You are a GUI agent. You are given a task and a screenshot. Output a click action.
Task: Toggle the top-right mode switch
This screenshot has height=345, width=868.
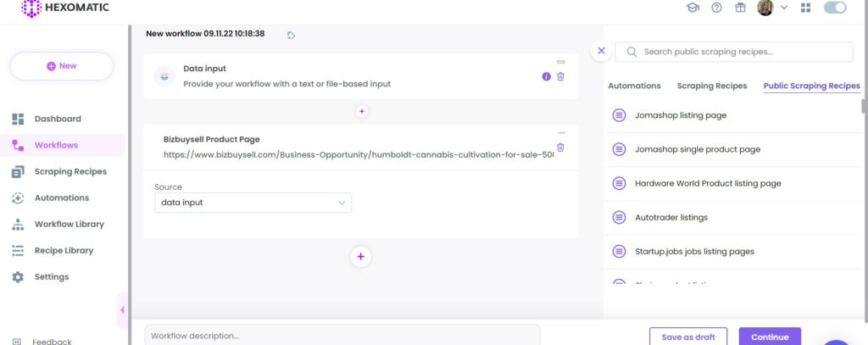pyautogui.click(x=835, y=8)
